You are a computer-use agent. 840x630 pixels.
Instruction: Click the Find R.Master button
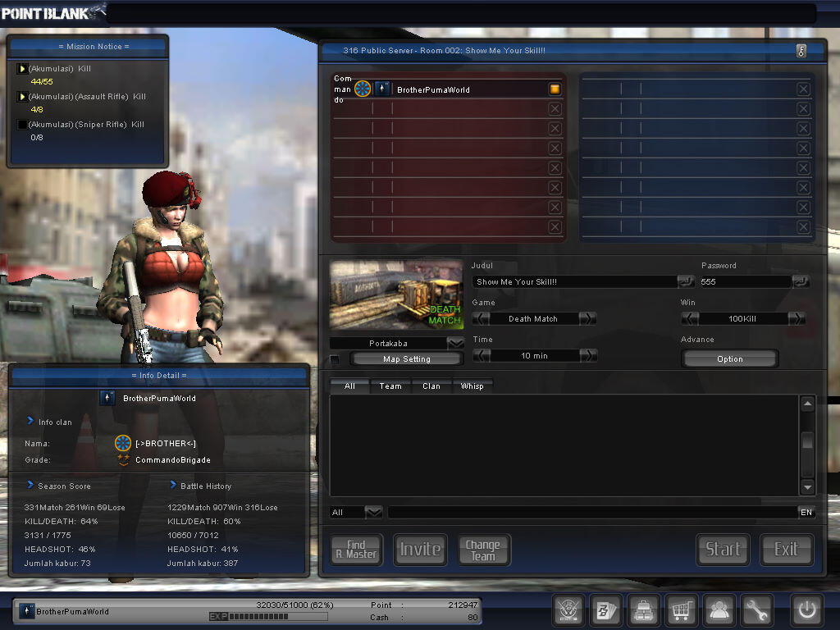click(356, 550)
